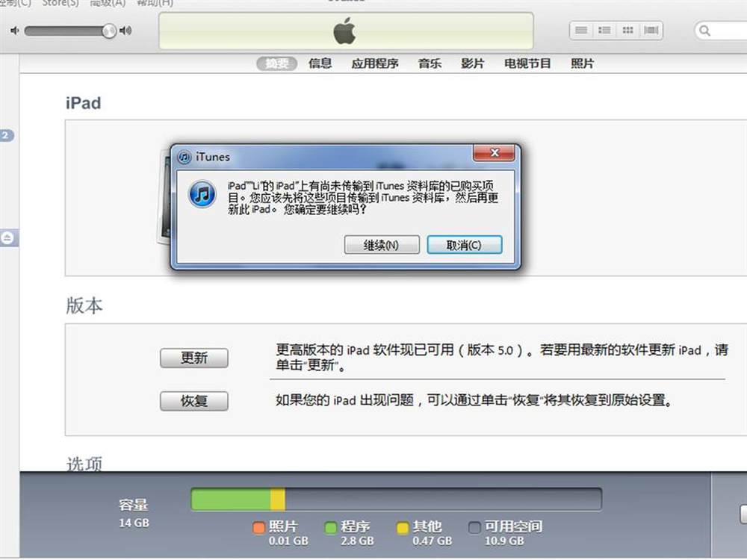The width and height of the screenshot is (747, 560).
Task: Click the low volume speaker icon
Action: pos(15,31)
